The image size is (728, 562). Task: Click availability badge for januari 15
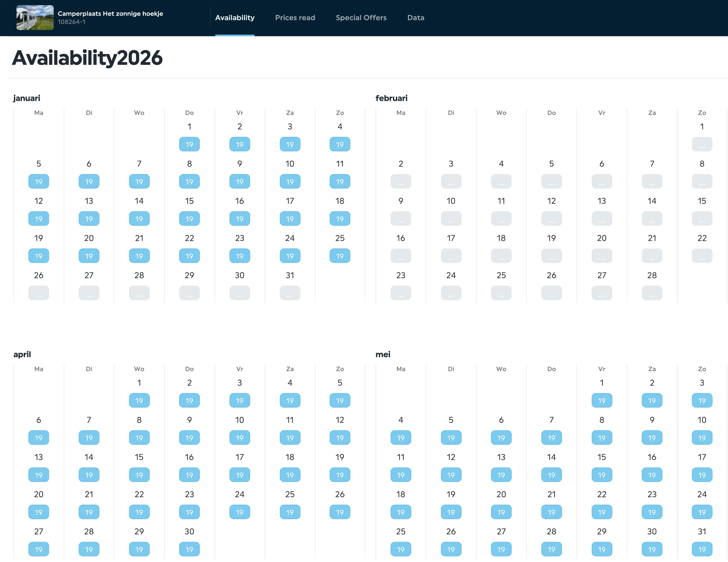coord(189,219)
